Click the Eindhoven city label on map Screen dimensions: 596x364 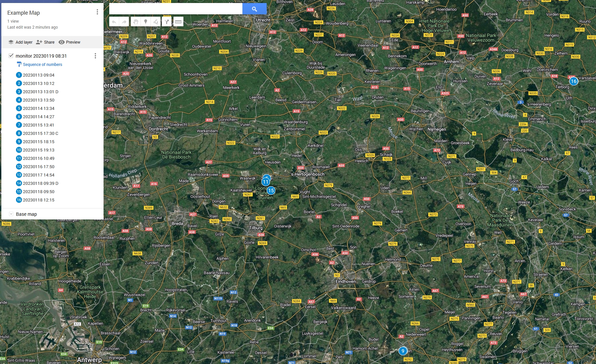[346, 281]
